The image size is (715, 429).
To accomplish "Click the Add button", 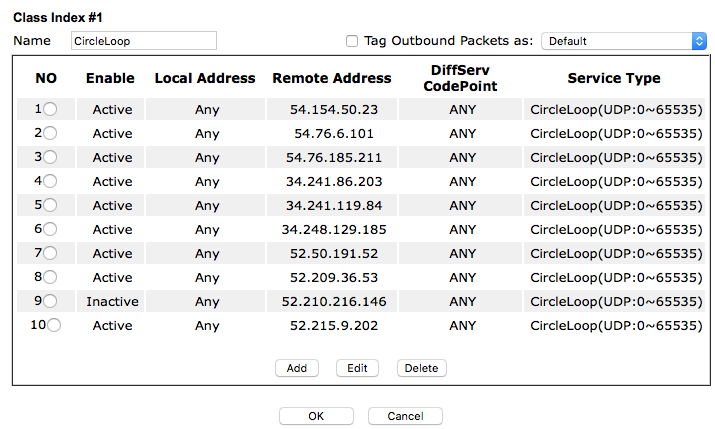I will [x=297, y=368].
